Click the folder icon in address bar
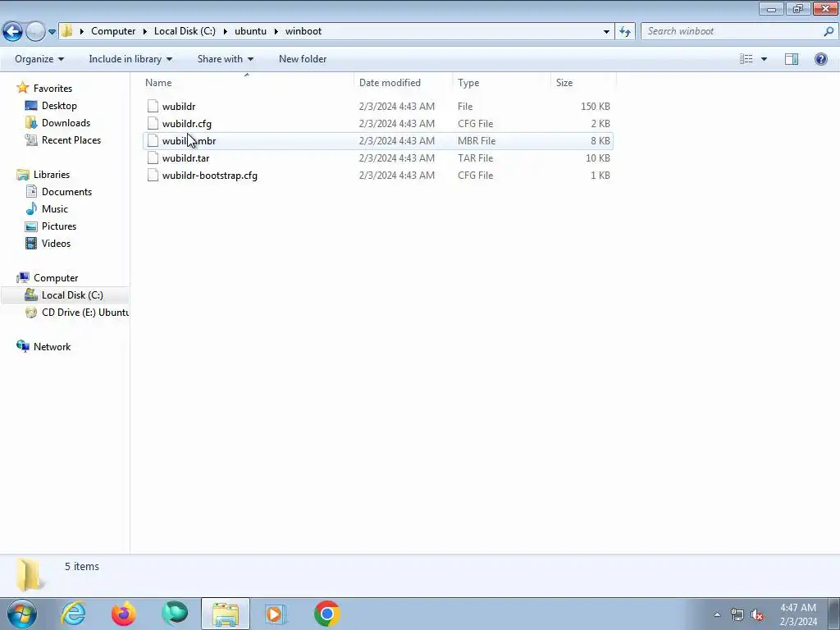This screenshot has width=840, height=630. point(66,31)
